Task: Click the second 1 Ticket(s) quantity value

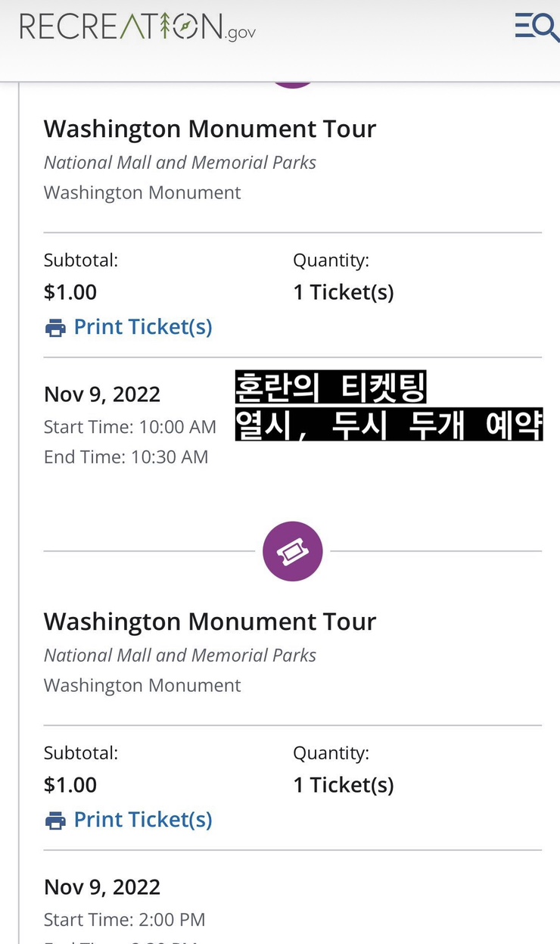Action: 344,785
